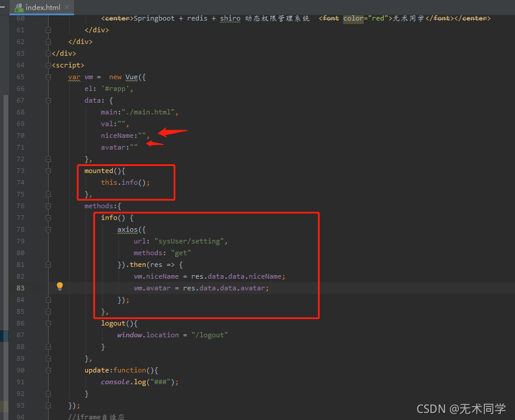515x420 pixels.
Task: Collapse the logout method at line 86
Action: coord(48,323)
